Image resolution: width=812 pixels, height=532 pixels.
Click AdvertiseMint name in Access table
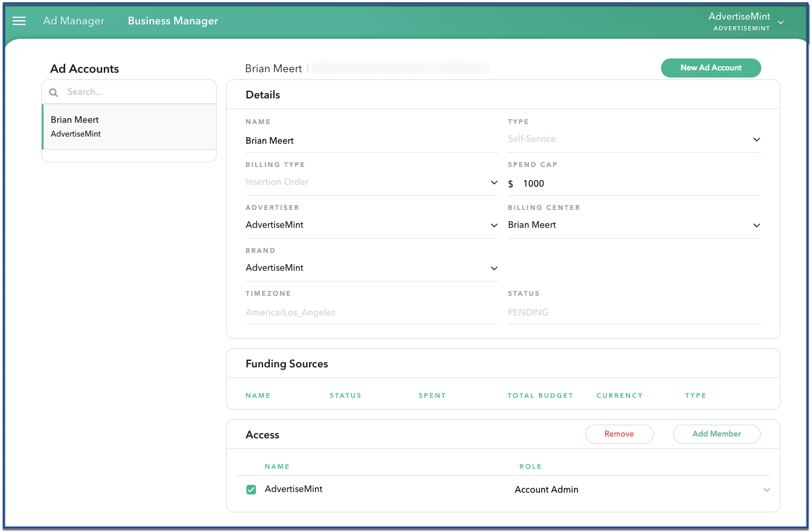[294, 489]
